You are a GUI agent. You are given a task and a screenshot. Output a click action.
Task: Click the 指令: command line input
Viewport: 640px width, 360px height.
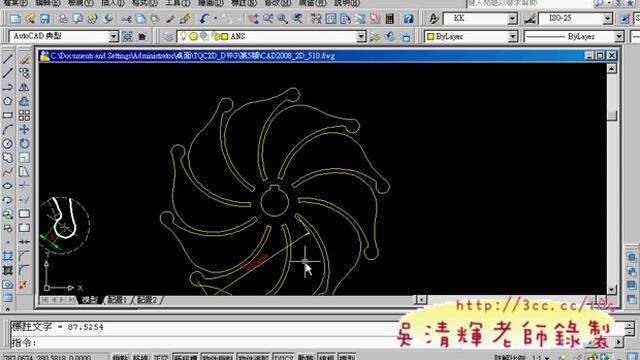pos(204,342)
